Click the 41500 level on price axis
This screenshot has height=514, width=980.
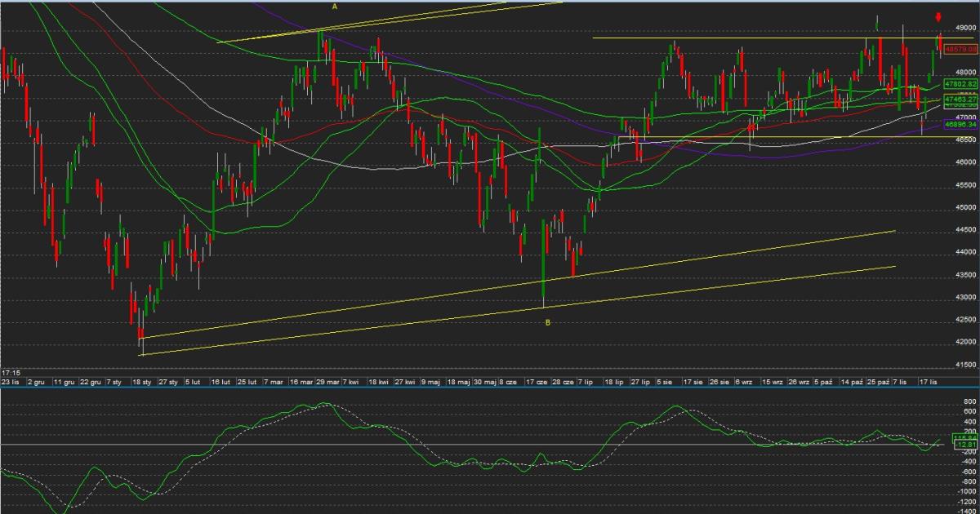pos(966,365)
